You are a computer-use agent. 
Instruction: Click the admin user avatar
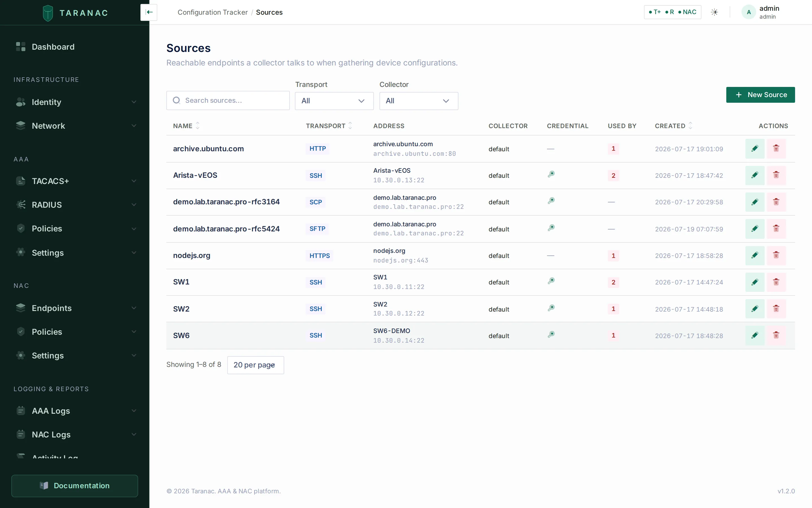(748, 12)
